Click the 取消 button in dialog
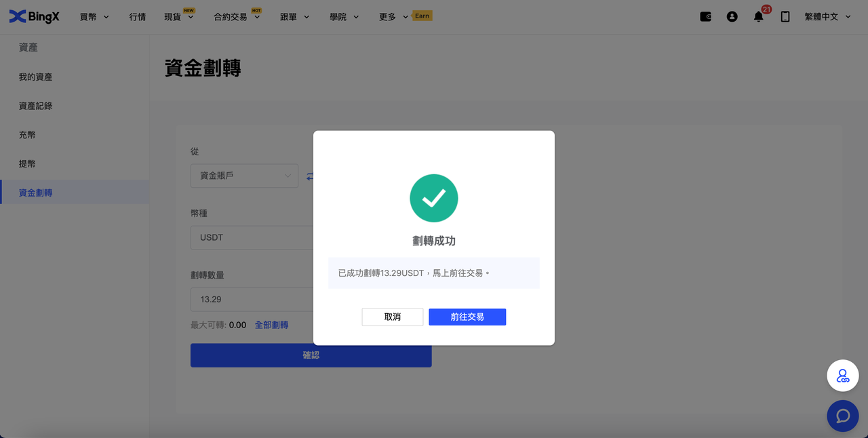868x438 pixels. click(x=392, y=317)
